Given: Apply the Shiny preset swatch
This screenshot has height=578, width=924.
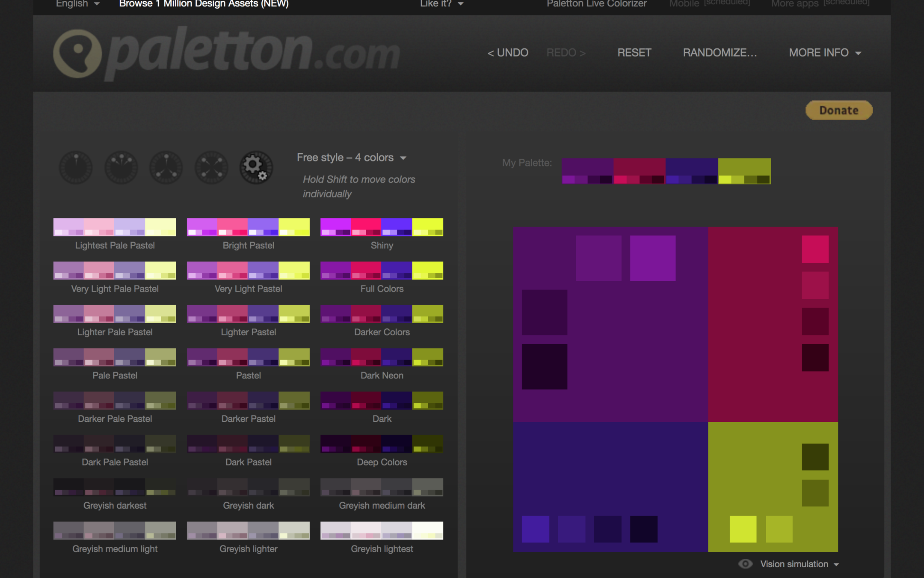Looking at the screenshot, I should tap(382, 227).
